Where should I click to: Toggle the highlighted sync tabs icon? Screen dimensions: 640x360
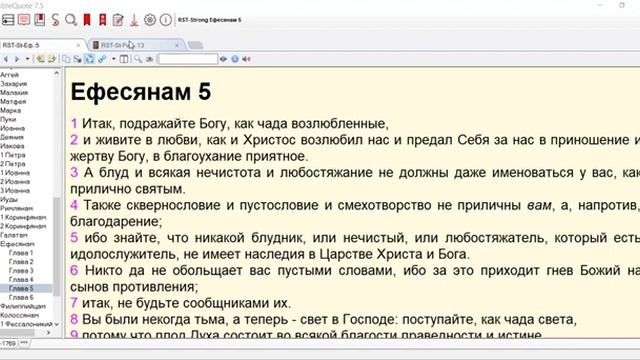point(89,59)
